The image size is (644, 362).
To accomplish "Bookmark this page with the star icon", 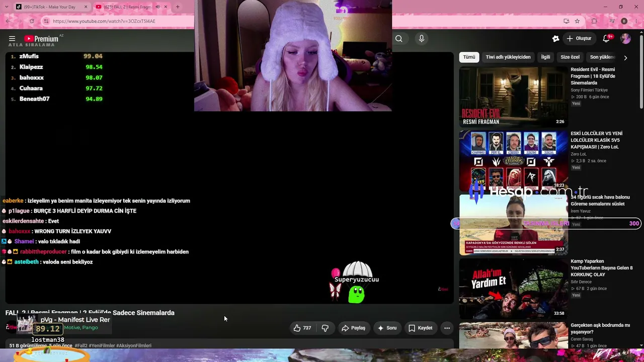I will tap(577, 21).
